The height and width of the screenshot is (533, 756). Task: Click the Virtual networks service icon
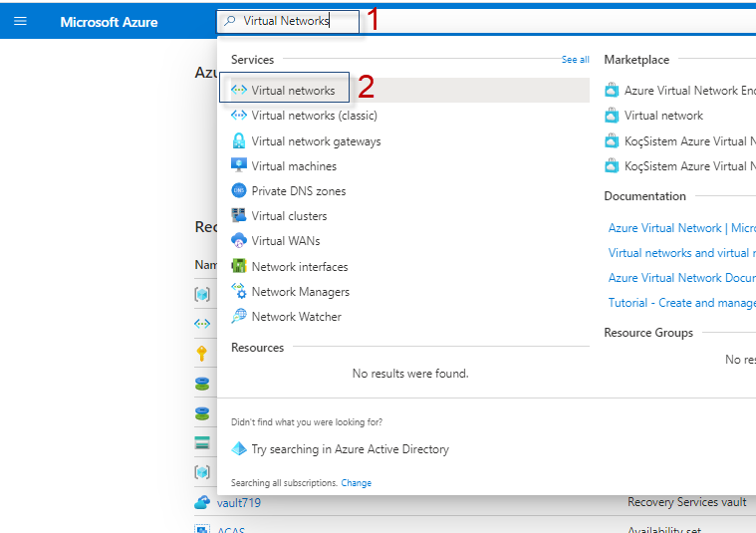coord(239,90)
